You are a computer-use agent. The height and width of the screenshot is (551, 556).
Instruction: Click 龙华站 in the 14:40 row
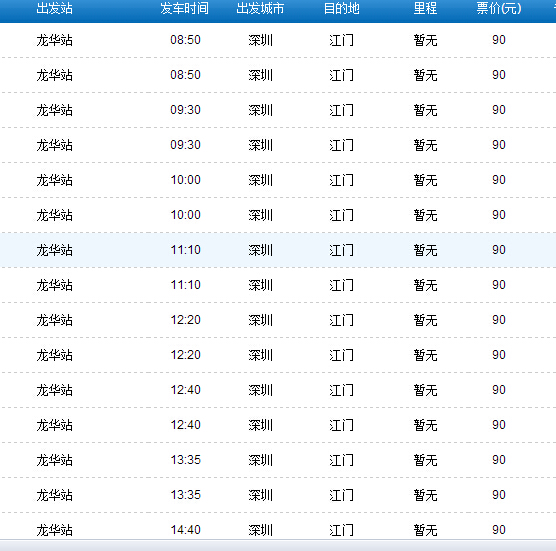tap(54, 530)
